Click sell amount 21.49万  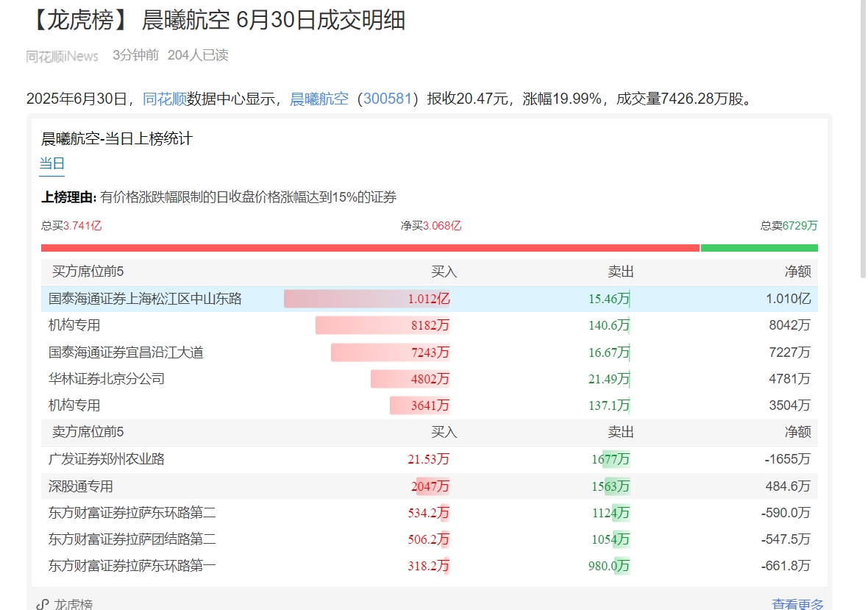click(x=609, y=379)
